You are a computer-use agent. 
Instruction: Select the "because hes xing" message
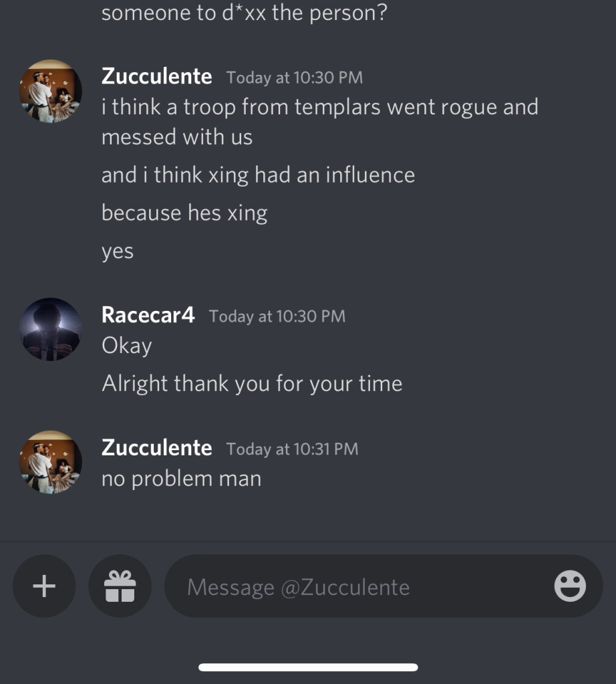[184, 213]
